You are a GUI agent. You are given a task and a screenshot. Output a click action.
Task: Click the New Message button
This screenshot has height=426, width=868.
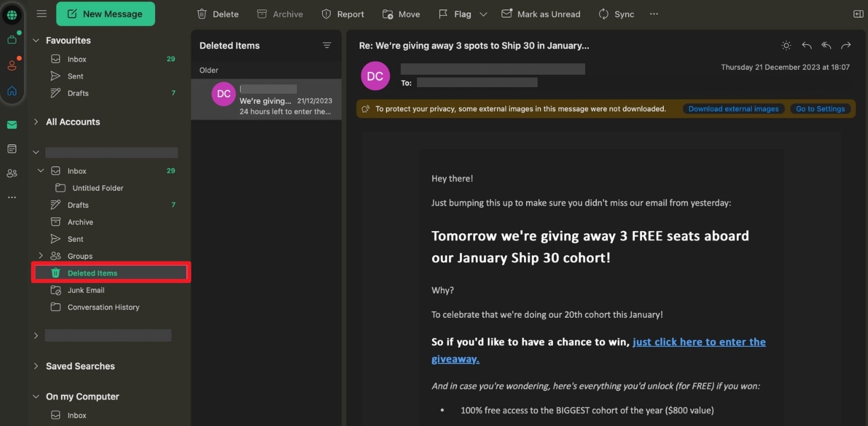point(105,14)
